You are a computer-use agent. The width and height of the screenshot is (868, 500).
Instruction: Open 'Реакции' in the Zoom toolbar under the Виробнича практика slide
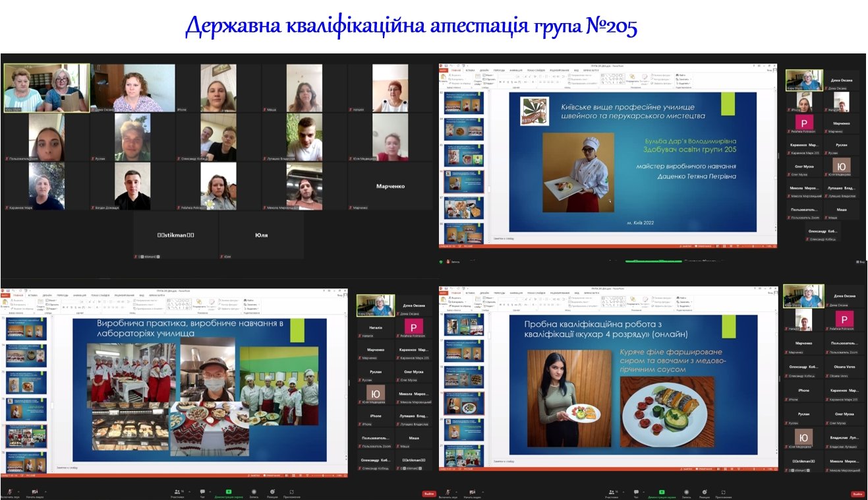point(272,493)
